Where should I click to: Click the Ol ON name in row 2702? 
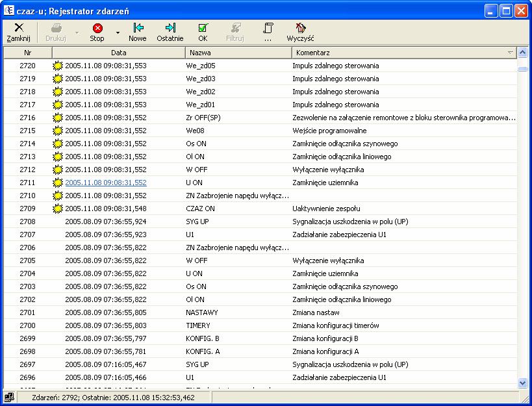coord(195,299)
